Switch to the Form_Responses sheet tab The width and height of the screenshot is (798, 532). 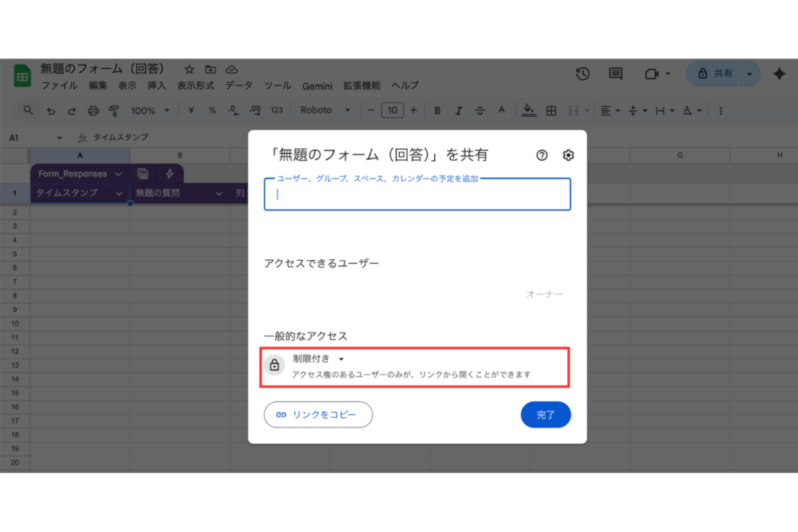coord(74,173)
